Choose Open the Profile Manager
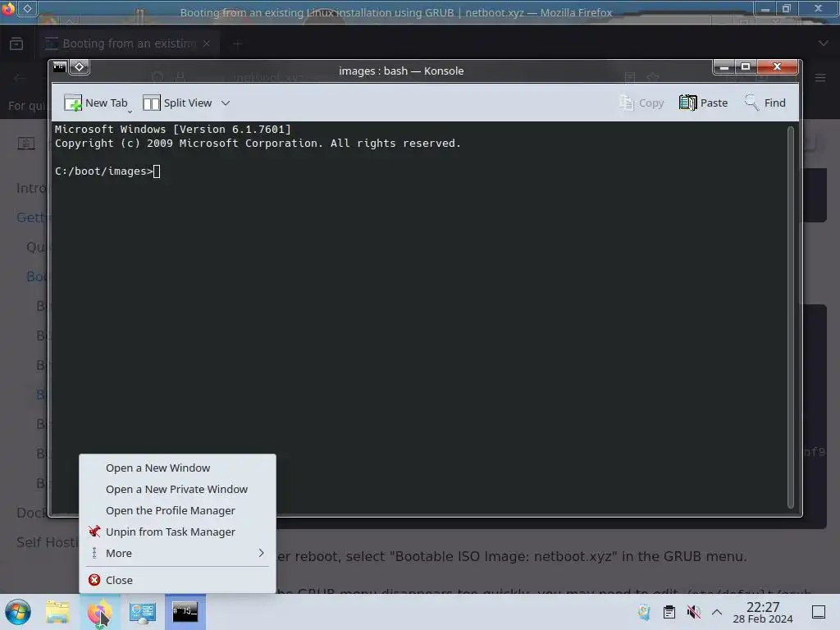 [177, 510]
